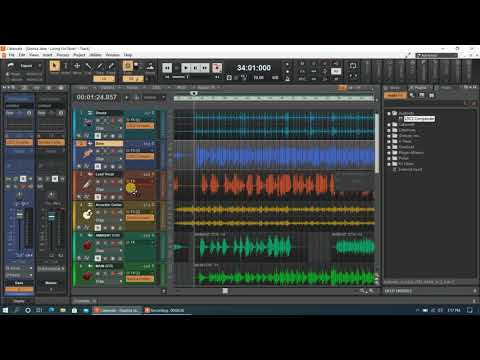This screenshot has width=480, height=360.
Task: Click the Windows notification center icon
Action: 469,310
